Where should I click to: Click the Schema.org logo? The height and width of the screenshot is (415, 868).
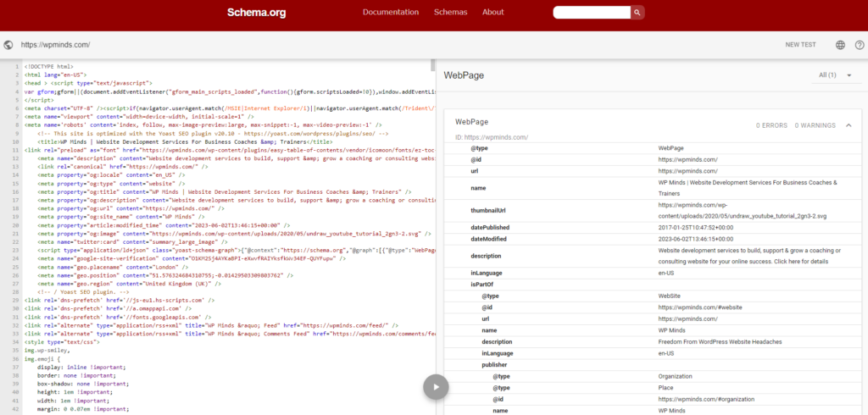[256, 12]
